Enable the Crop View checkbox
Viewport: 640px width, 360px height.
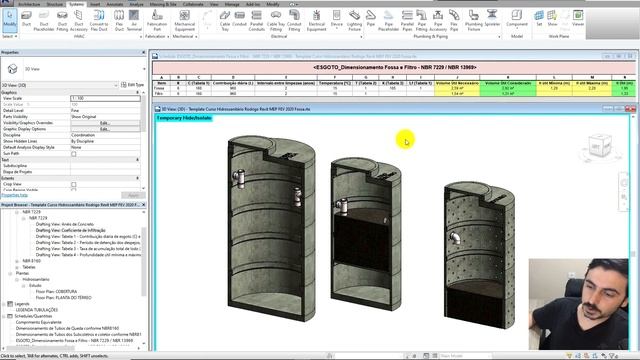point(73,184)
